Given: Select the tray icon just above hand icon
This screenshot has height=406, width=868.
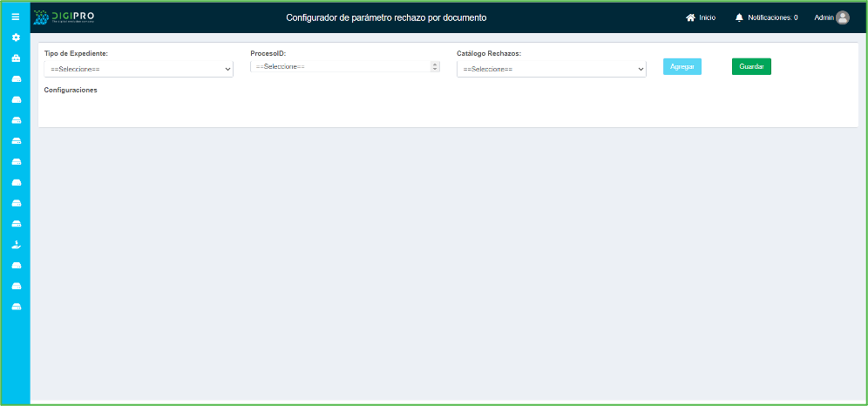Looking at the screenshot, I should coord(16,224).
